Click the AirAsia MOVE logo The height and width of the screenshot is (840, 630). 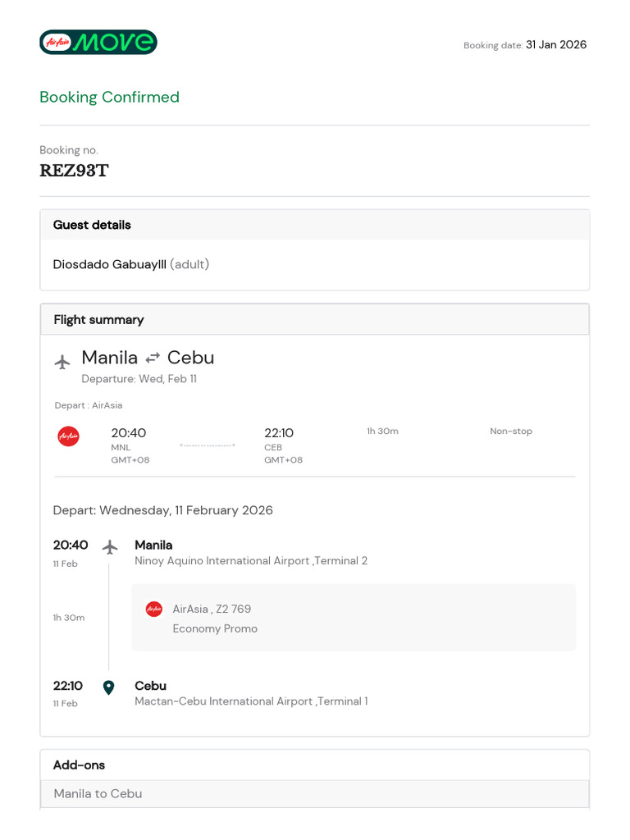pyautogui.click(x=98, y=42)
